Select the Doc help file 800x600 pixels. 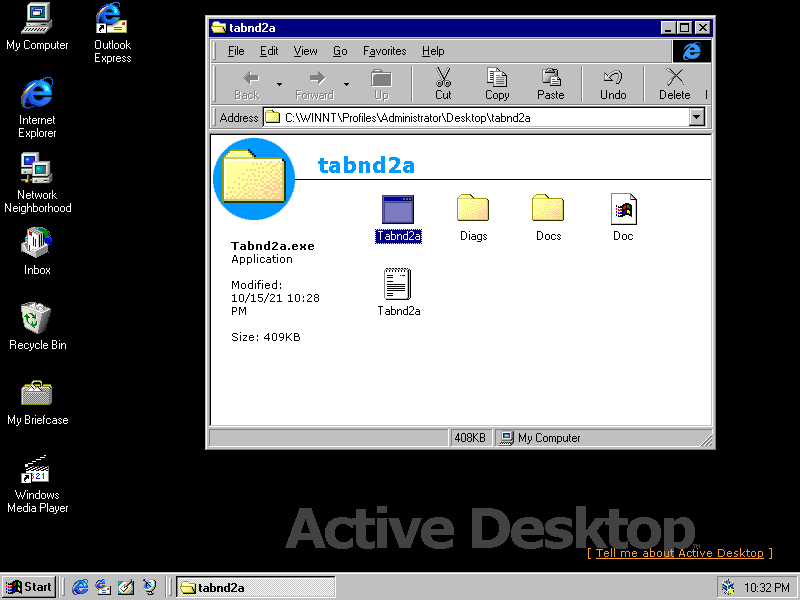623,218
